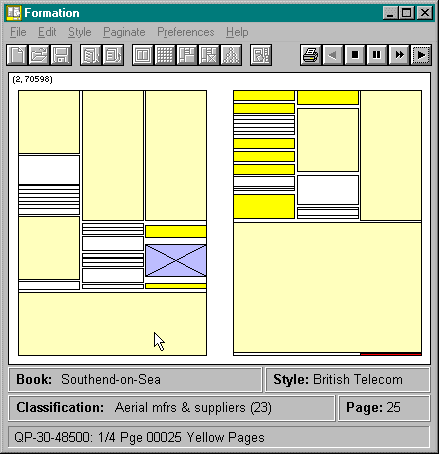Click the open folder toolbar icon
439x454 pixels.
tap(39, 55)
